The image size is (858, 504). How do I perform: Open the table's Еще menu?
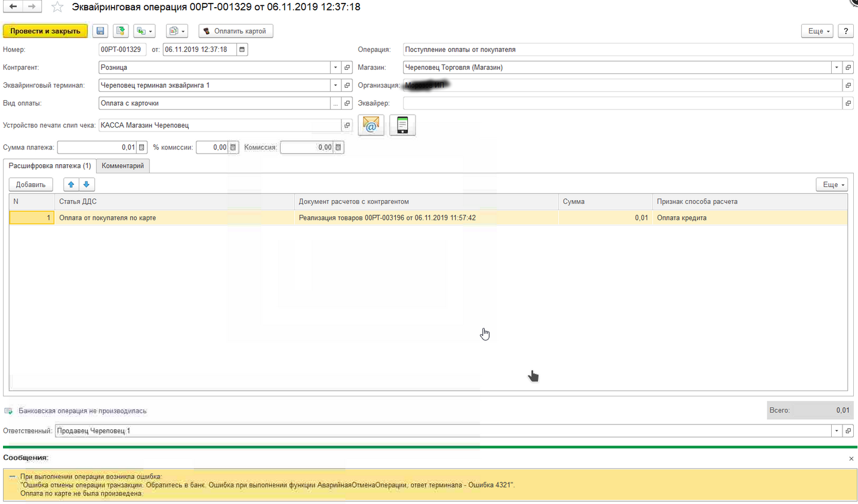(x=832, y=185)
